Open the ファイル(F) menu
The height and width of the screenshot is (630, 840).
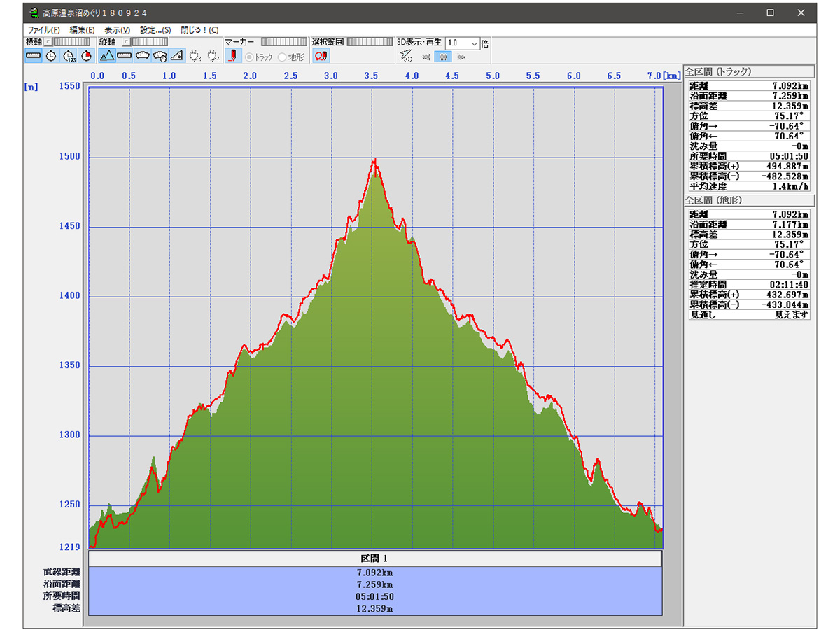tap(43, 30)
